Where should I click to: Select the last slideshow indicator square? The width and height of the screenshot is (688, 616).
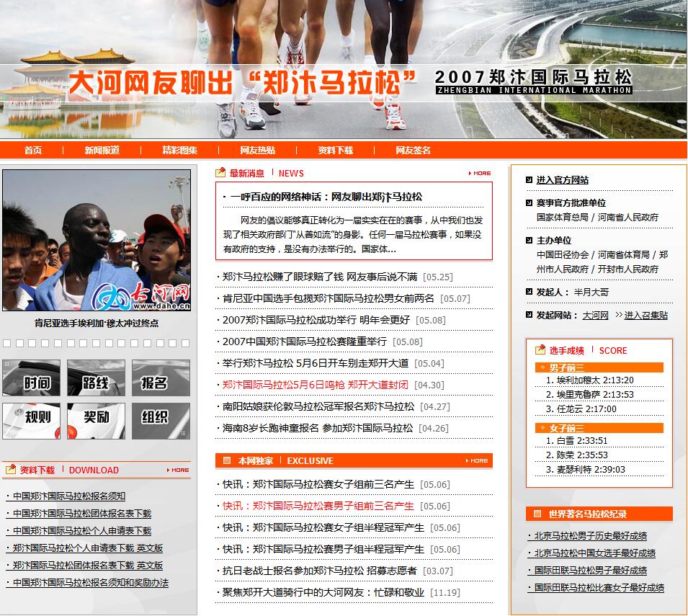coord(185,344)
